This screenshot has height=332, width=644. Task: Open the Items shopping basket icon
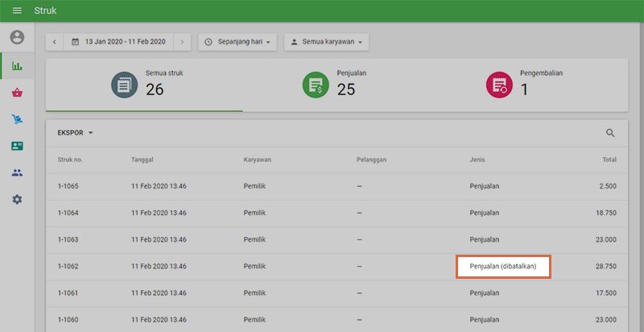[17, 93]
